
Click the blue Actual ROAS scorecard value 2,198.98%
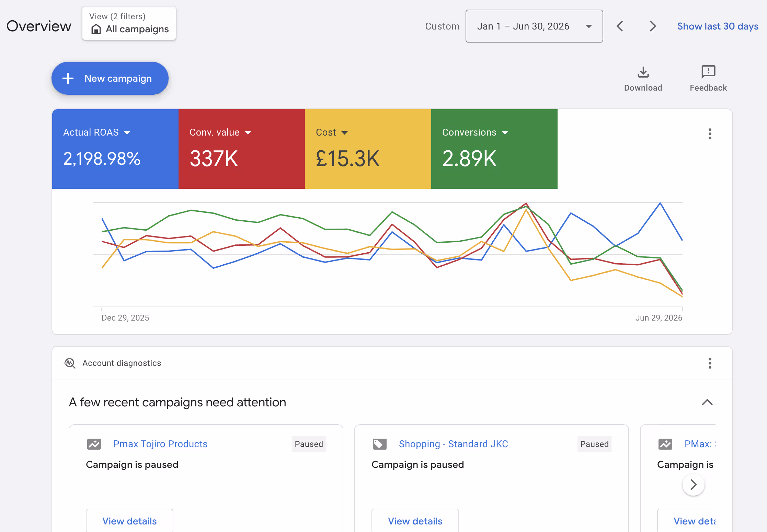tap(102, 159)
